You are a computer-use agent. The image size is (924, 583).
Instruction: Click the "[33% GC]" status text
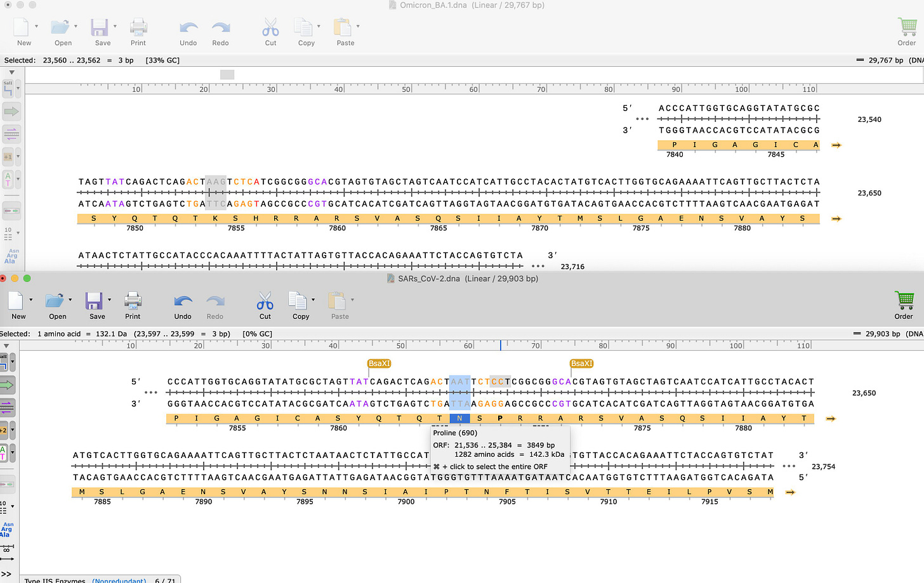point(162,60)
